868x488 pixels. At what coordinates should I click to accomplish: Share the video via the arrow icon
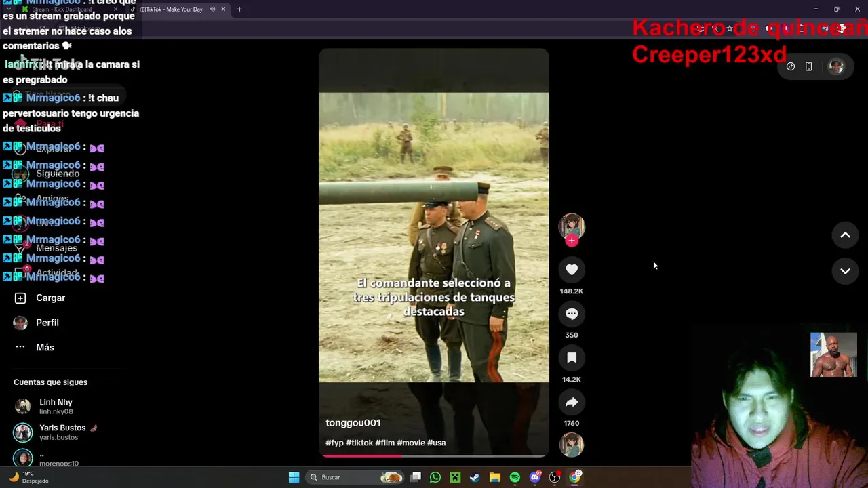[x=572, y=402]
